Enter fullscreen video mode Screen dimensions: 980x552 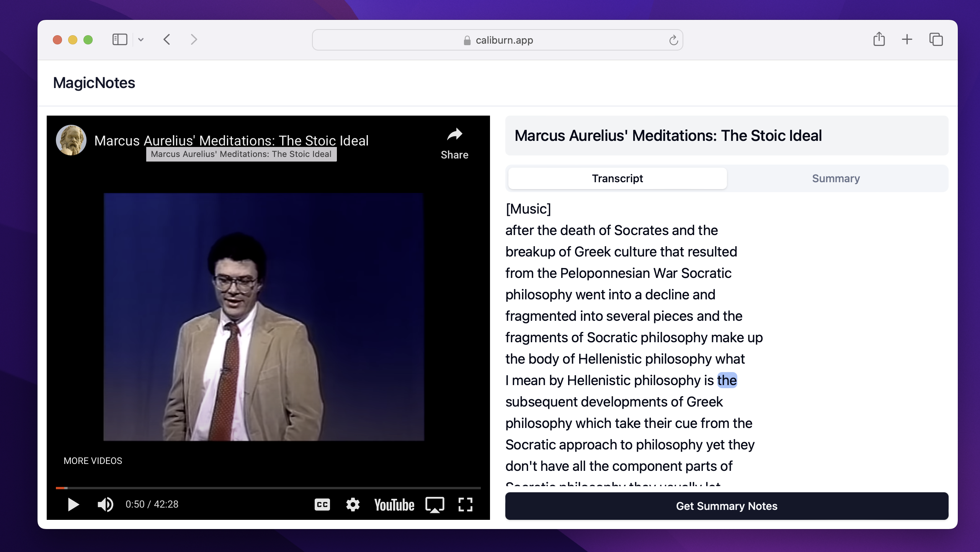[465, 505]
